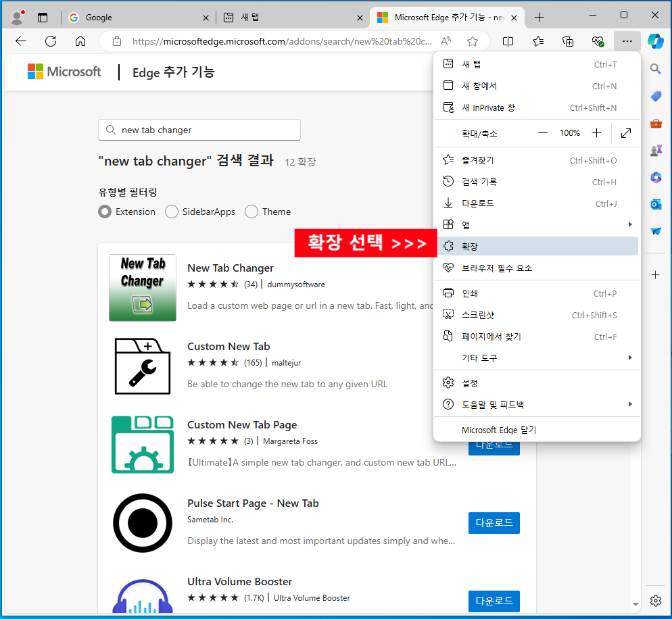
Task: Open 새 InPrivate 창 menu item
Action: tap(537, 107)
